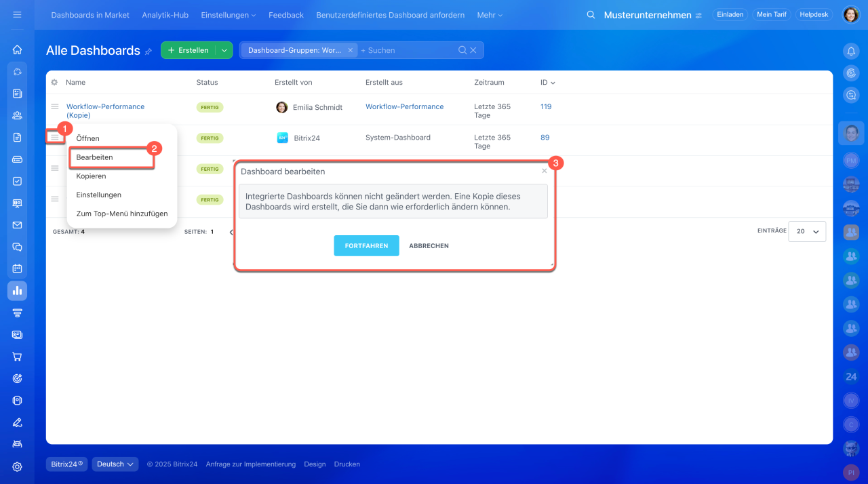Click the search magnifier in top bar
Screen dimensions: 868x484
[591, 15]
